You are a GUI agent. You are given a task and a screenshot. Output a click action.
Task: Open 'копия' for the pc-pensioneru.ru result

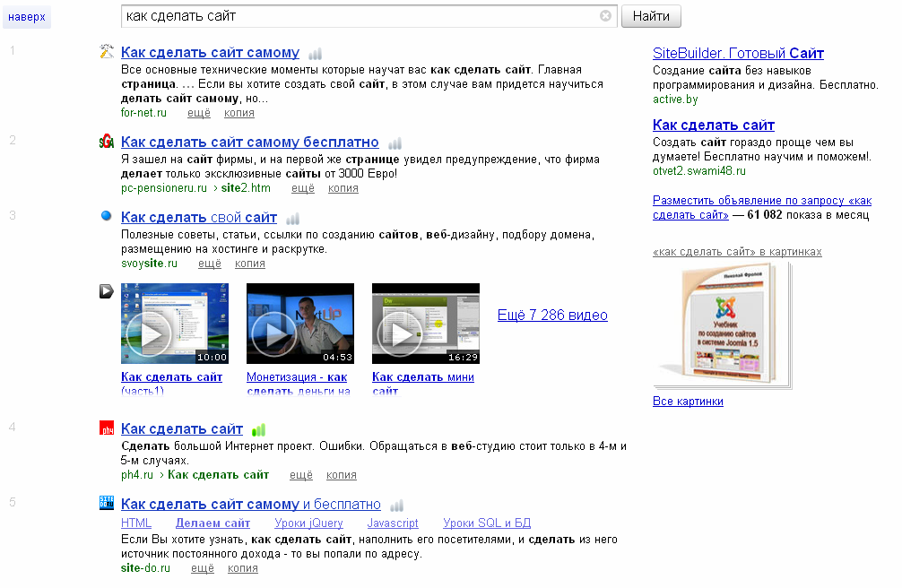pos(343,188)
